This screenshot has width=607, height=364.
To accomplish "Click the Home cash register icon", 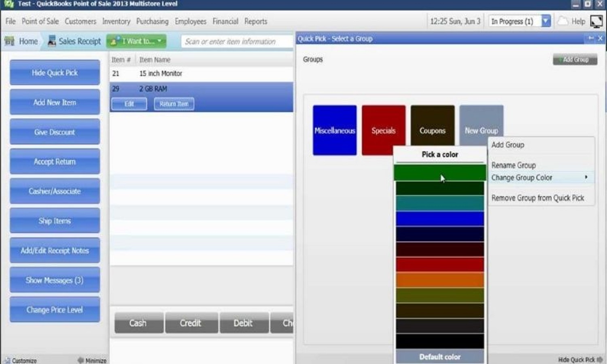I will [x=9, y=41].
